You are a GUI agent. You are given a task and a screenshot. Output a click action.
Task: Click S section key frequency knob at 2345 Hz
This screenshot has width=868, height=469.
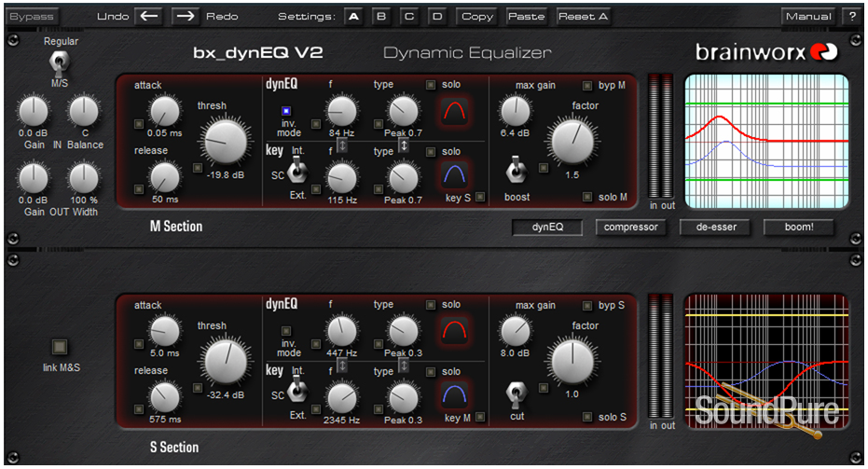(x=341, y=397)
